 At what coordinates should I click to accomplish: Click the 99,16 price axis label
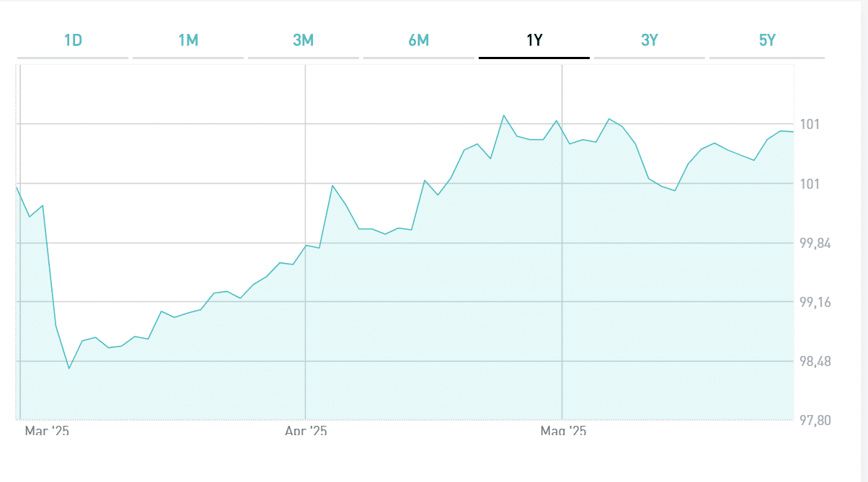pos(815,302)
